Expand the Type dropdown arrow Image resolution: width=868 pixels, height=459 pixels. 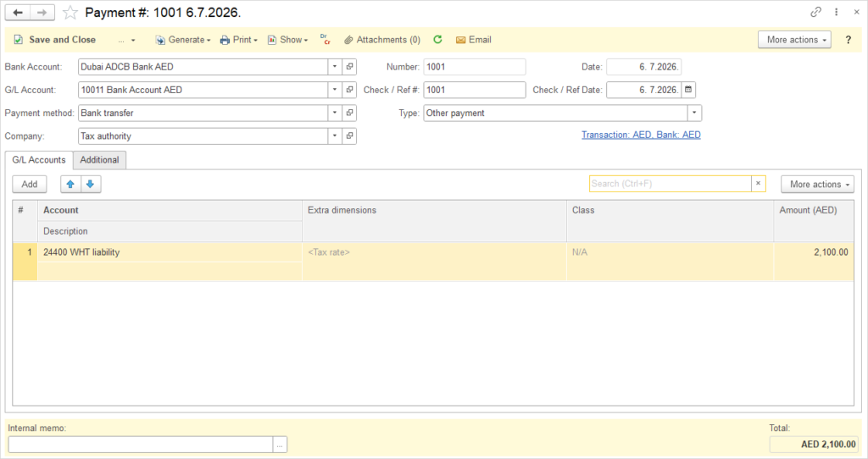[x=694, y=113]
